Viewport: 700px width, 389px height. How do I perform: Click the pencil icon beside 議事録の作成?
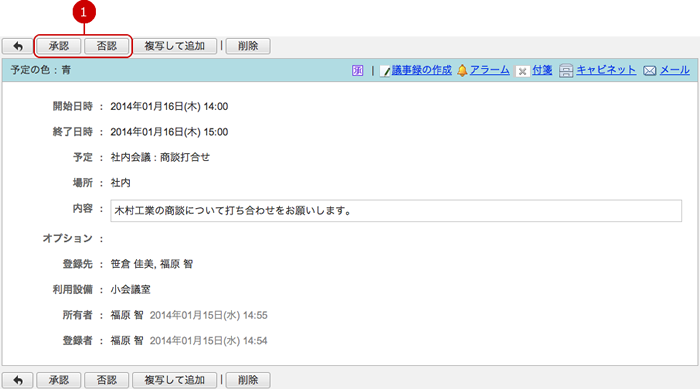(385, 71)
